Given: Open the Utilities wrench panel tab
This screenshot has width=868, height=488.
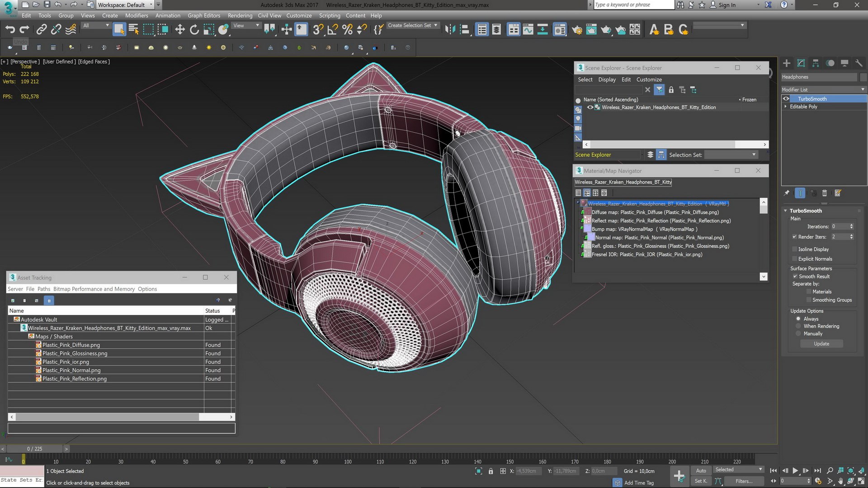Looking at the screenshot, I should point(859,63).
